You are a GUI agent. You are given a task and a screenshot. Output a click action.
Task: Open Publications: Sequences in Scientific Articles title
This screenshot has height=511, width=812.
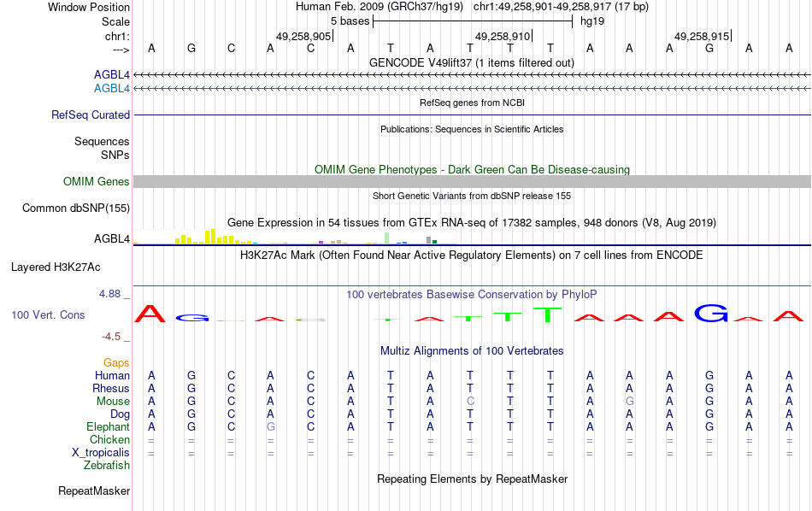(x=472, y=129)
